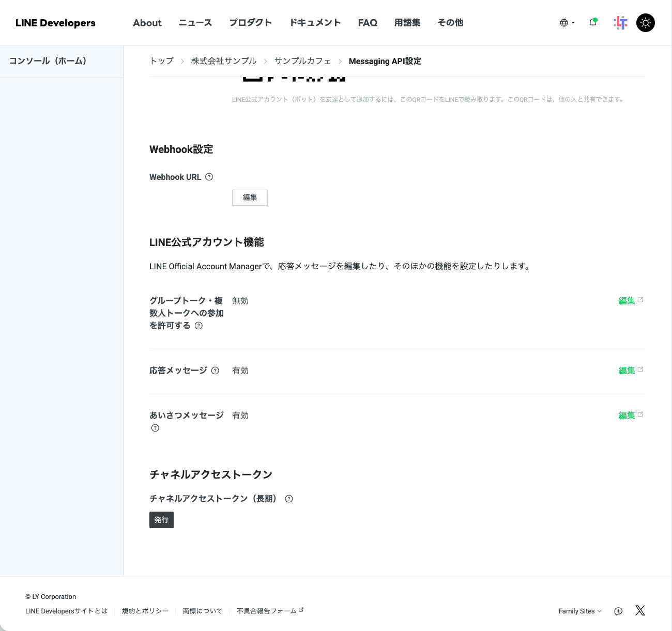
Task: Open the notifications bell
Action: [593, 22]
